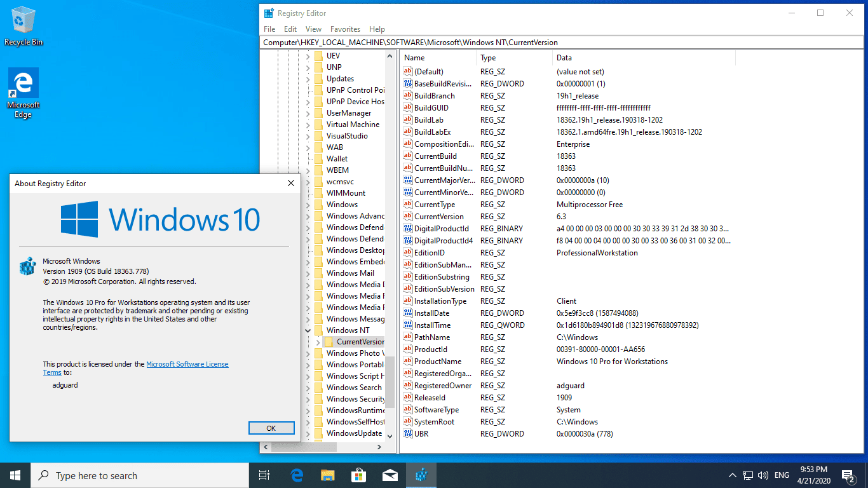Expand the WBEM tree key
This screenshot has width=868, height=488.
tap(308, 170)
